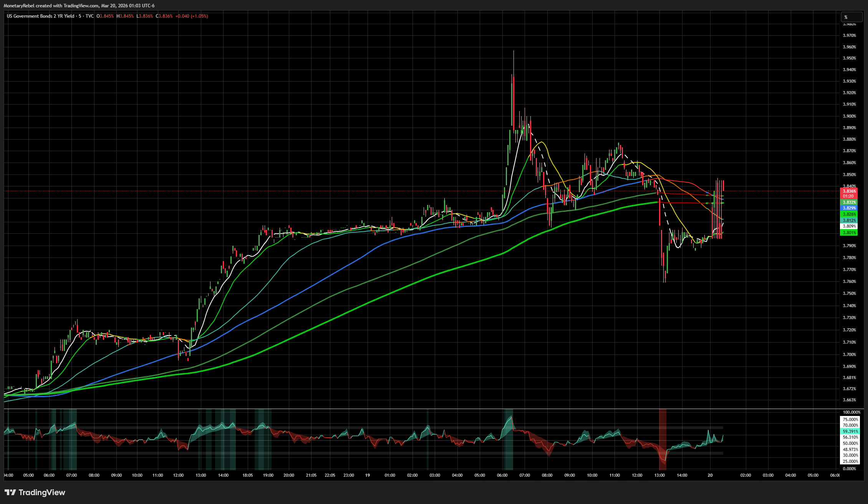
Task: Click the % scale button above price axis
Action: coord(852,17)
